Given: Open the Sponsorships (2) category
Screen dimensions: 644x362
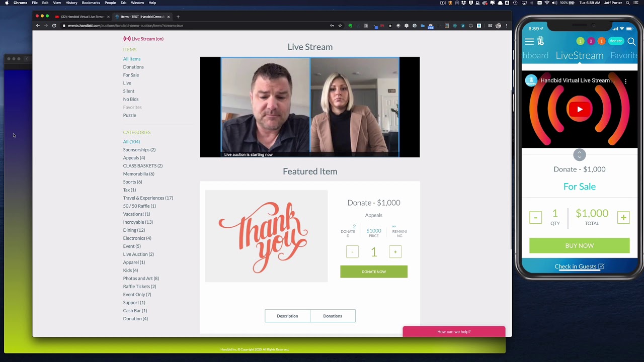Looking at the screenshot, I should (139, 149).
